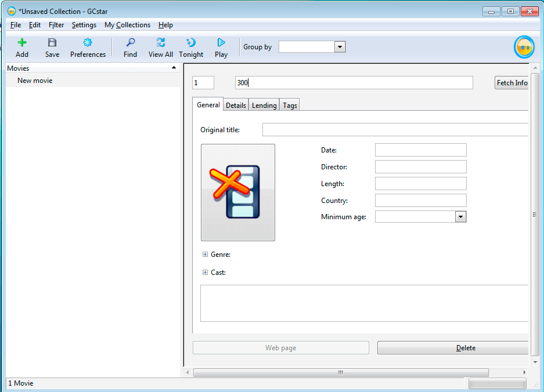Collapse the Movies panel header

click(x=174, y=68)
